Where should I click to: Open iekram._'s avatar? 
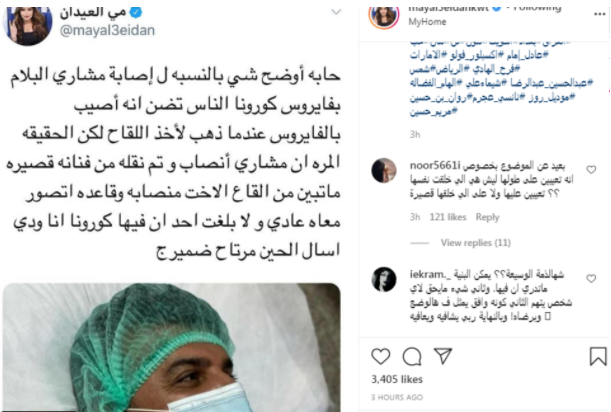[x=384, y=279]
